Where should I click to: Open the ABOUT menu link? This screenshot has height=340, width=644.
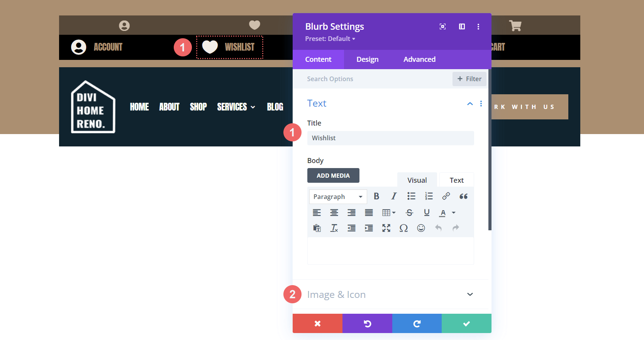click(169, 107)
